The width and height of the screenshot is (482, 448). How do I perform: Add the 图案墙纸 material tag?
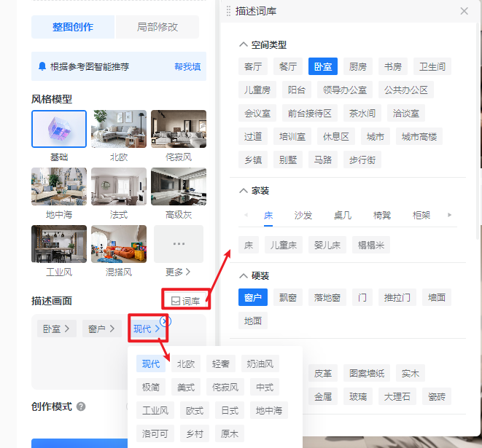click(367, 373)
